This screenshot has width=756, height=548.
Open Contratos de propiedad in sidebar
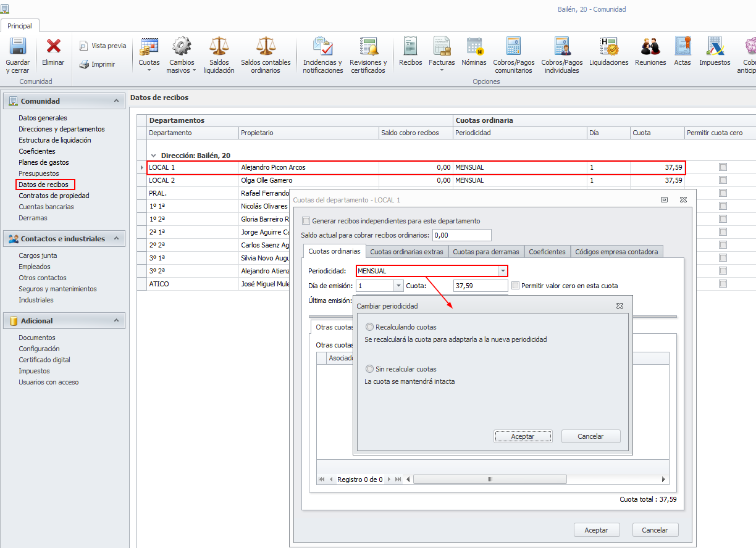pos(54,196)
